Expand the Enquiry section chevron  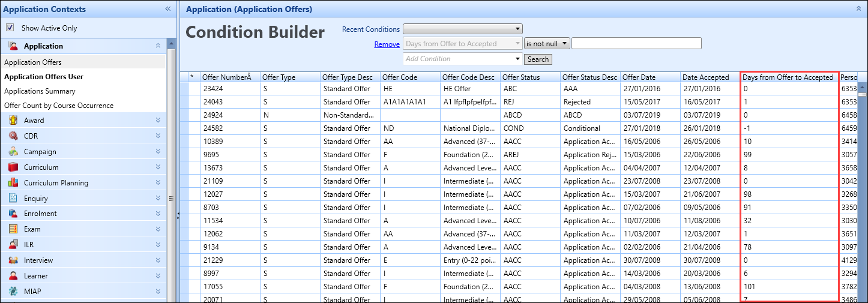[x=158, y=199]
